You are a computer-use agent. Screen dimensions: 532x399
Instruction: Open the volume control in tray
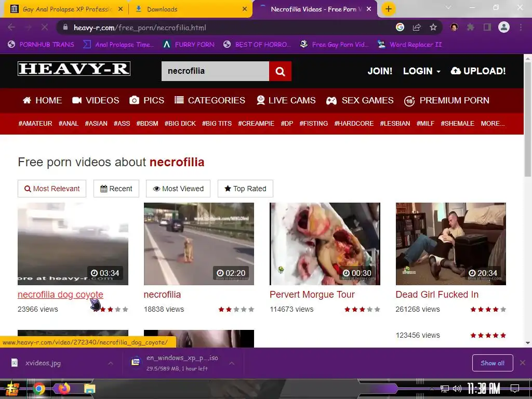pos(457,389)
